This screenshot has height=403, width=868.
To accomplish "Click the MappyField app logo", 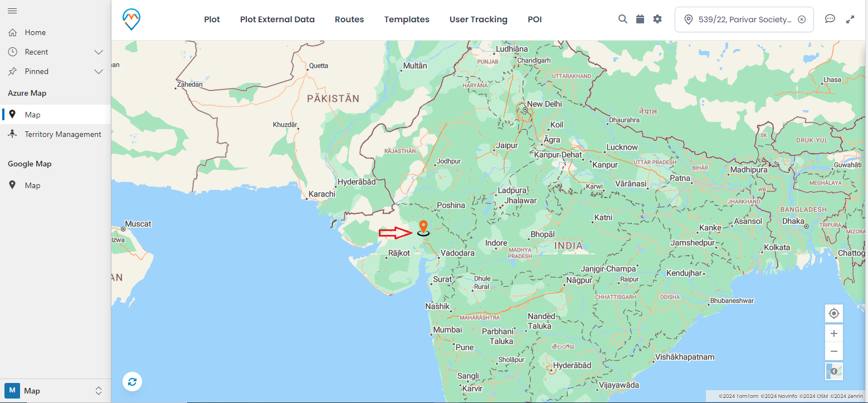I will click(131, 19).
